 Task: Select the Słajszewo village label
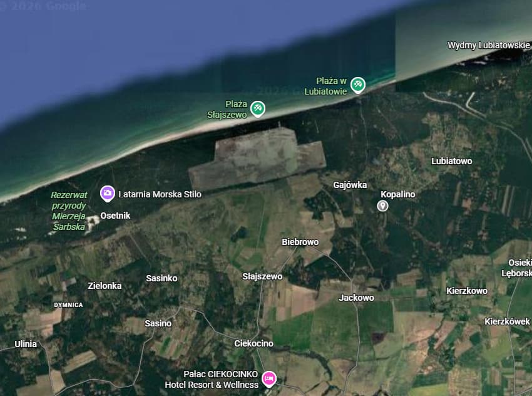(262, 276)
